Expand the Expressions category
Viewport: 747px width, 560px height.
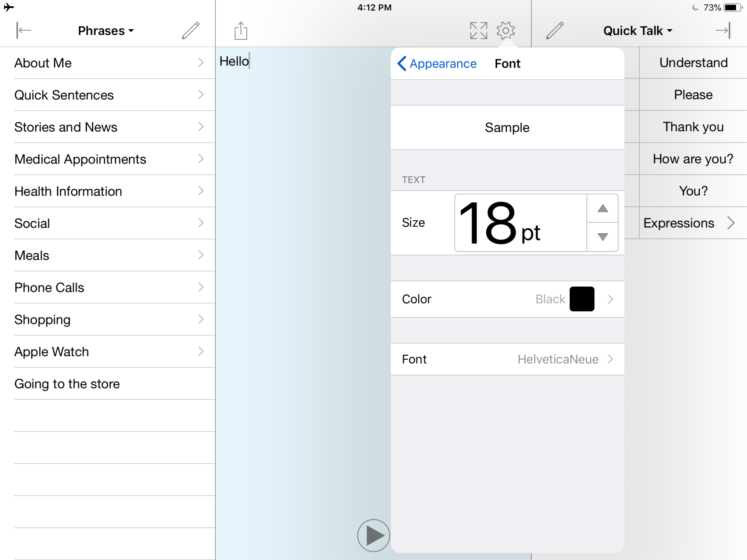coord(691,223)
